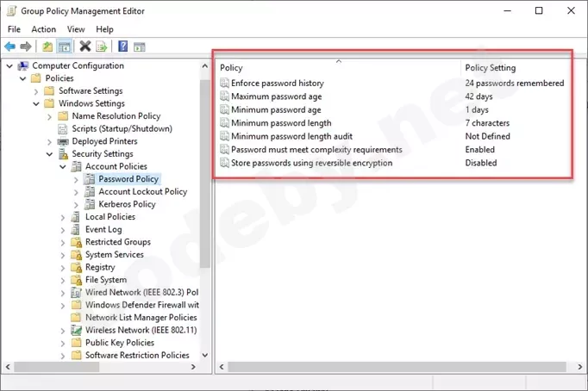This screenshot has width=588, height=391.
Task: Expand the Software Settings folder
Action: pyautogui.click(x=36, y=91)
